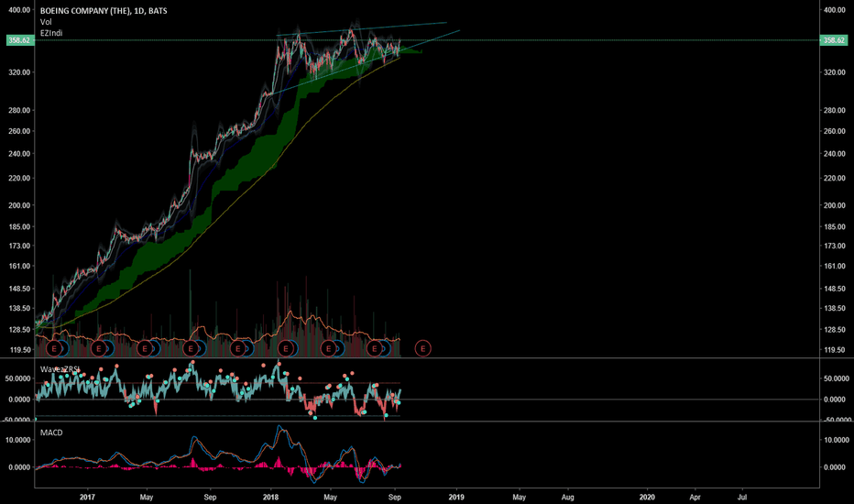Click the blue dividend marker beside the first E
Viewport: 854px width, 504px height.
[x=64, y=348]
